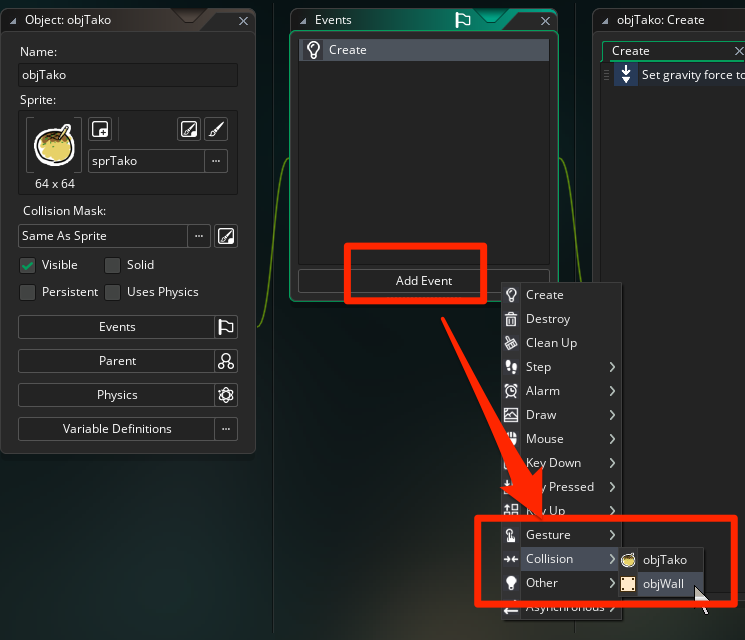Click the footprints Step icon
Screen dimensions: 745x640
[x=511, y=367]
